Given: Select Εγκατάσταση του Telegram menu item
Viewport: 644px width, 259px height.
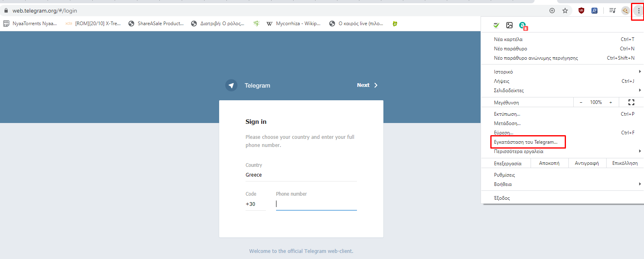Looking at the screenshot, I should pos(563,142).
